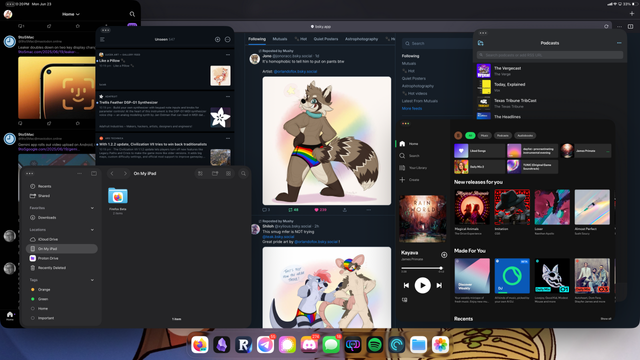Open the Rain World album art in Spotify
The width and height of the screenshot is (640, 360).
click(x=422, y=219)
